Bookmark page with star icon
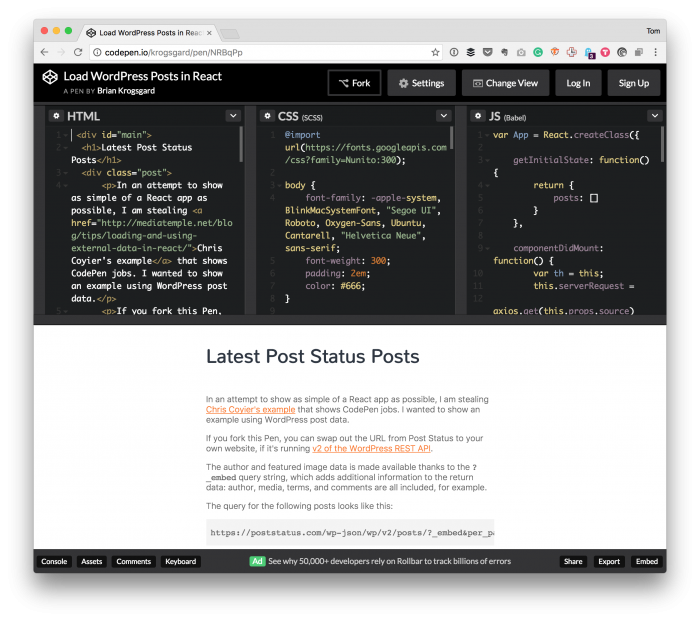 435,52
